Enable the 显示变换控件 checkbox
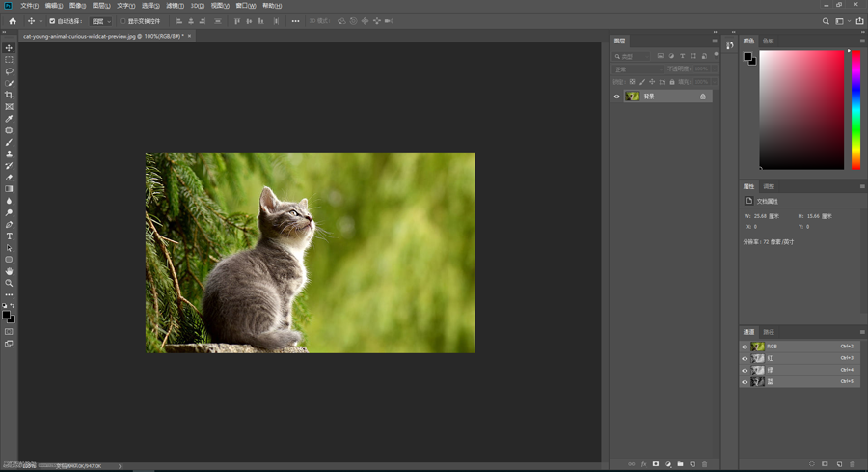Screen dimensions: 868x472 (x=122, y=21)
